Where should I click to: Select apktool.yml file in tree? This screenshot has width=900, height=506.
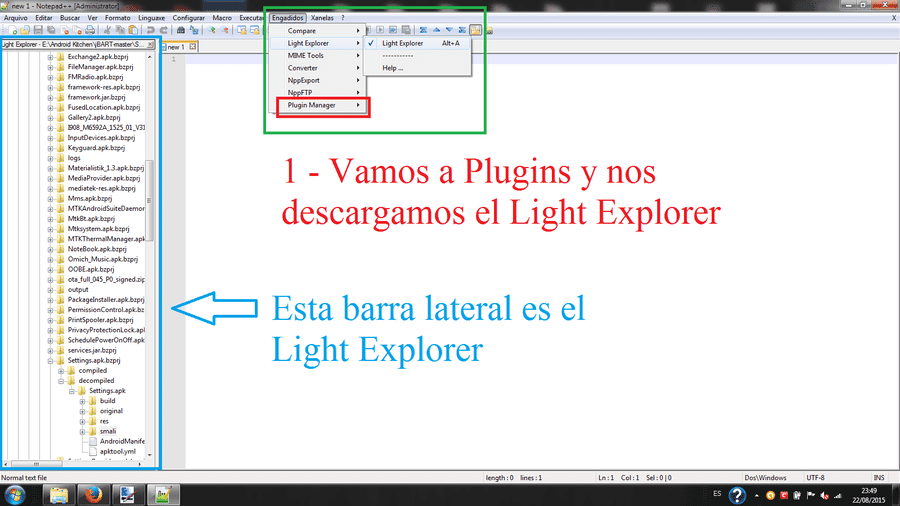click(118, 451)
